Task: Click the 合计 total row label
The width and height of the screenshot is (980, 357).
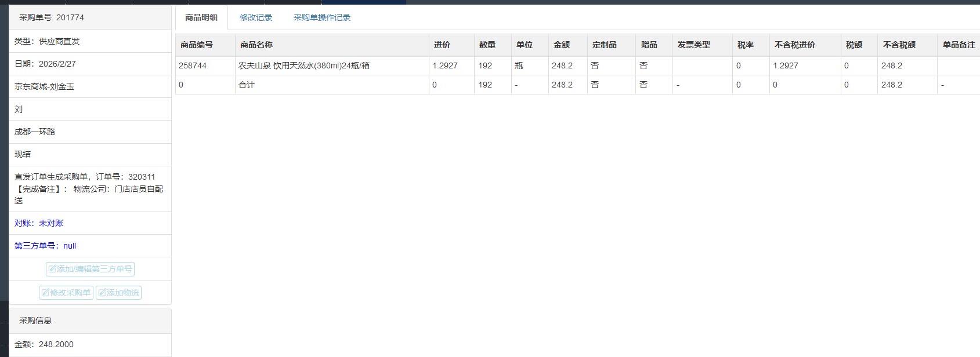Action: [247, 85]
